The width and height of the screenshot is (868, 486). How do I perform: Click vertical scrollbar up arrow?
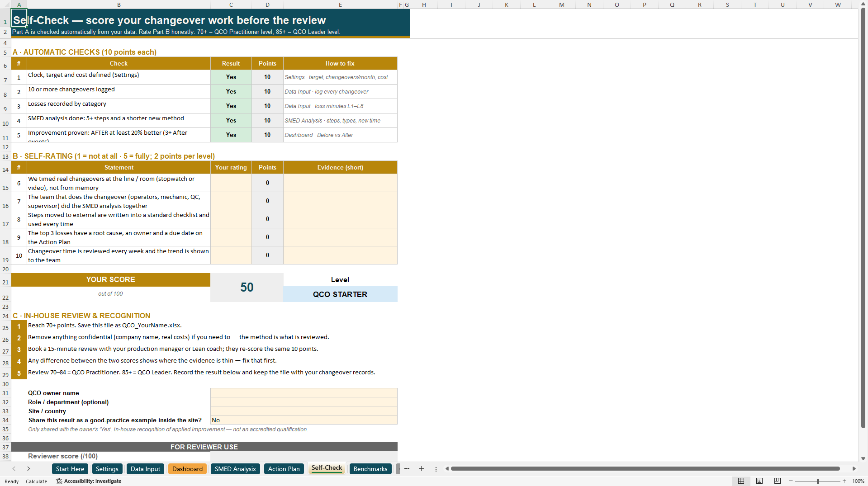coord(863,4)
